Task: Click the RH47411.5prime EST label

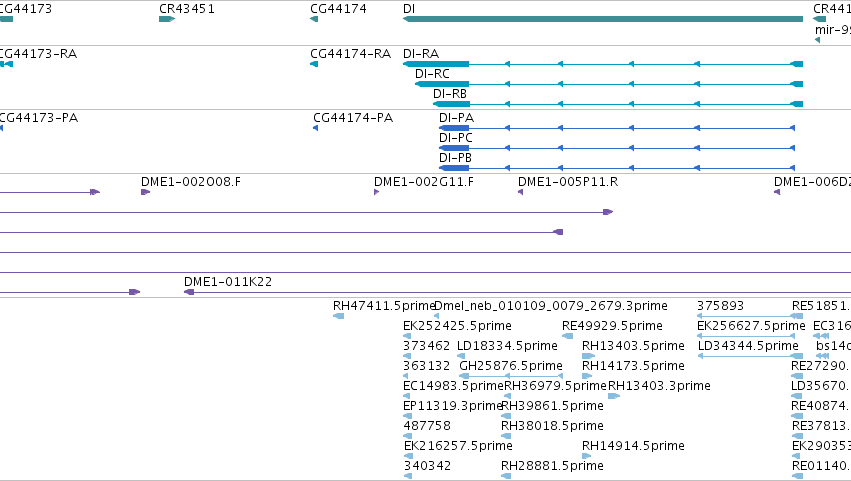Action: point(384,306)
